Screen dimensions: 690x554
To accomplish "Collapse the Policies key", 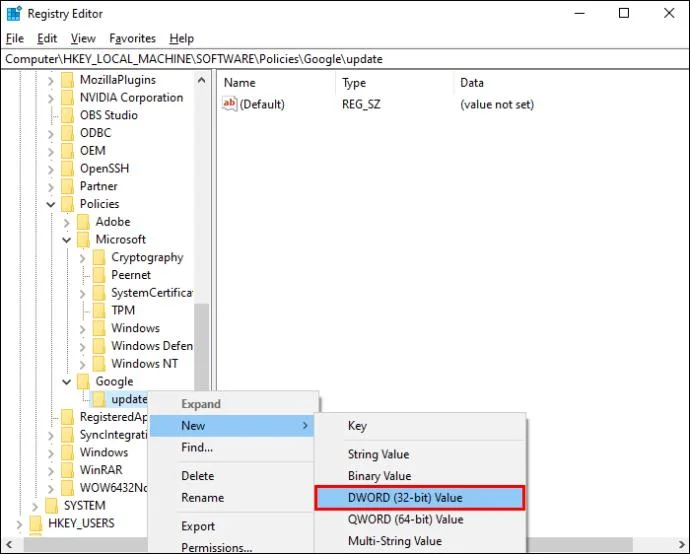I will 51,204.
